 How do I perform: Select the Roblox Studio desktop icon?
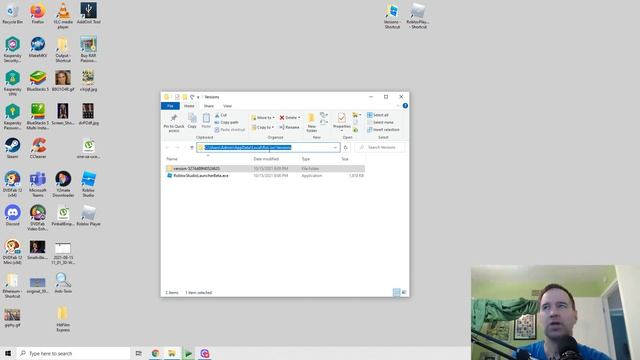pyautogui.click(x=88, y=184)
